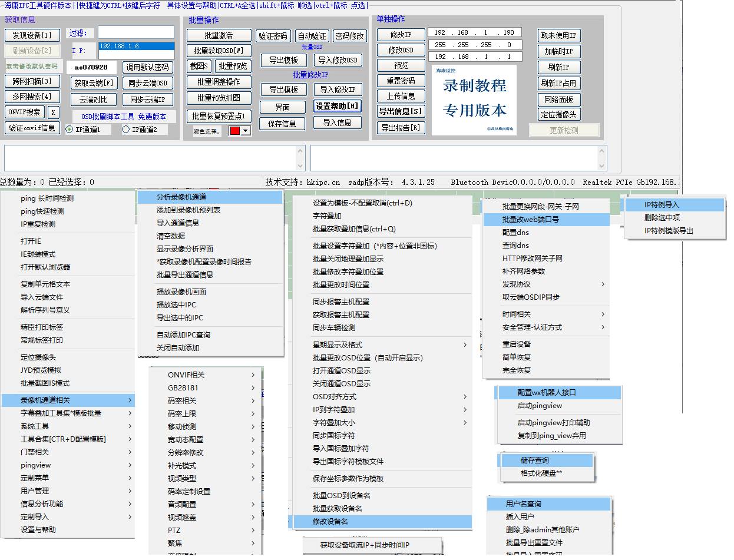Viewport: 734px width, 560px height.
Task: Click the 网络面板 button
Action: click(x=560, y=100)
